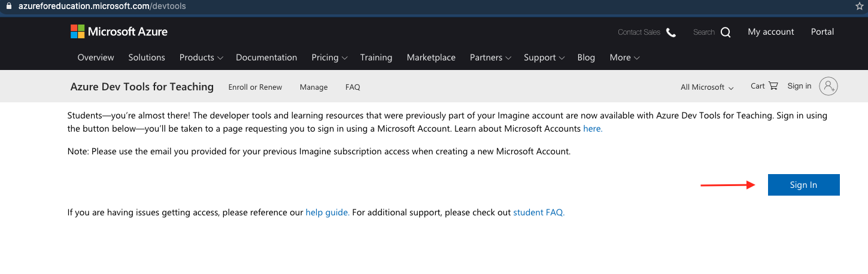Follow the student FAQ link
This screenshot has height=274, width=868.
tap(539, 212)
